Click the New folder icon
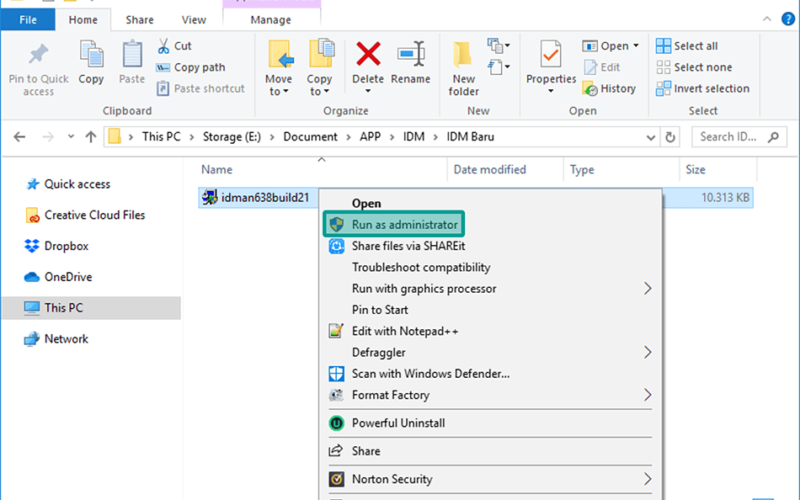The width and height of the screenshot is (800, 500). click(x=463, y=54)
